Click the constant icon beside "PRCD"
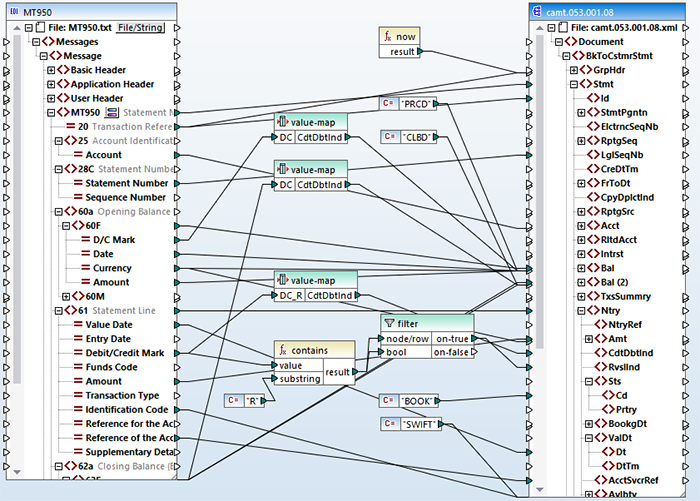The image size is (700, 501). point(388,103)
